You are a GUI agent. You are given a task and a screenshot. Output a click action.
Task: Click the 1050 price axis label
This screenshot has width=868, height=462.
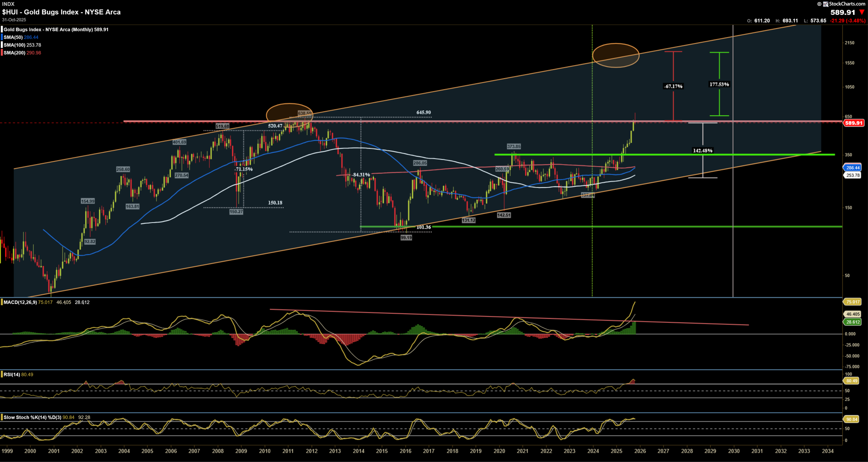[x=849, y=87]
